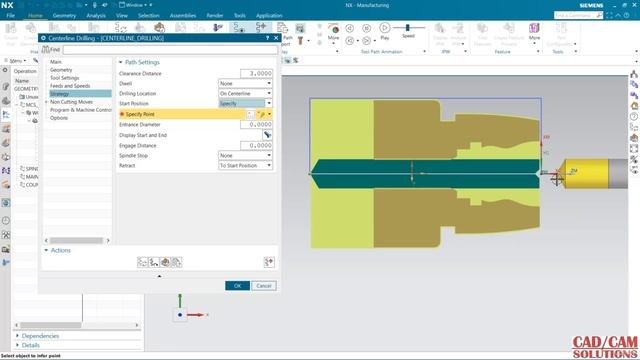Click the help question mark icon in the right toolbar
This screenshot has height=360, width=640.
click(634, 117)
